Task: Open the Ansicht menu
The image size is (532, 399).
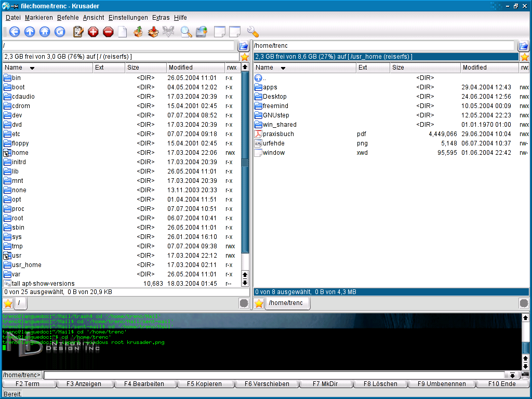Action: point(94,18)
